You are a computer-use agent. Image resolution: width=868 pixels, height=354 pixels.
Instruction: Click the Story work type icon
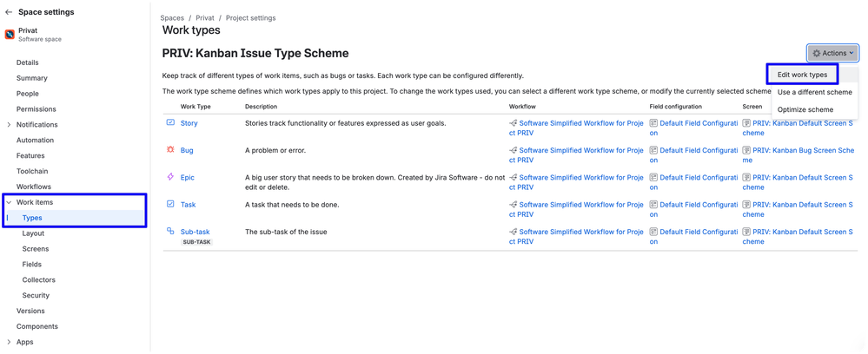[x=170, y=123]
